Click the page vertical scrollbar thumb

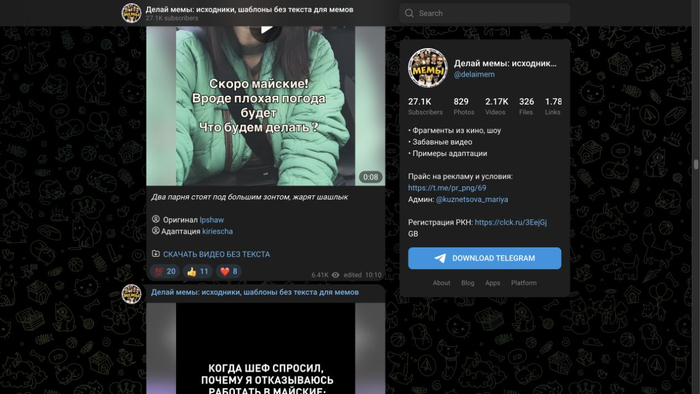point(696,164)
